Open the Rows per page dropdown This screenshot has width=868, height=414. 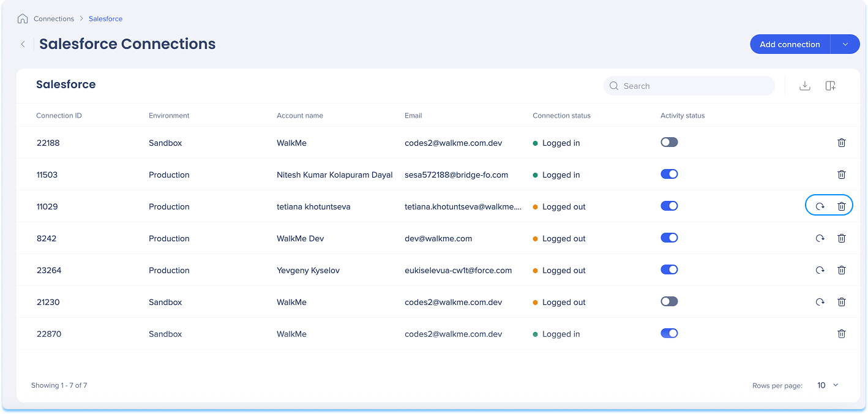[x=828, y=385]
